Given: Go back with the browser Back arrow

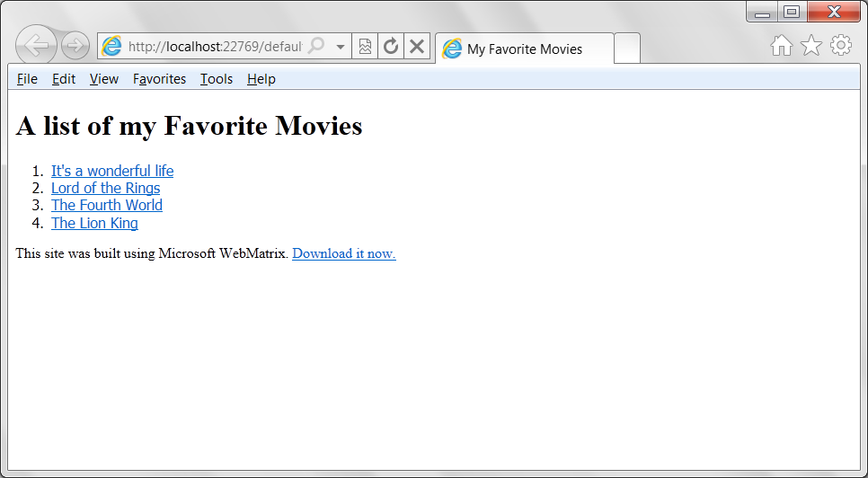Looking at the screenshot, I should point(36,45).
